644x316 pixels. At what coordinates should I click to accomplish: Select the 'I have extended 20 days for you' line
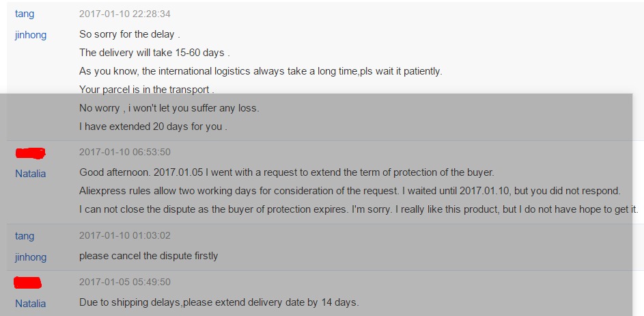(x=153, y=127)
